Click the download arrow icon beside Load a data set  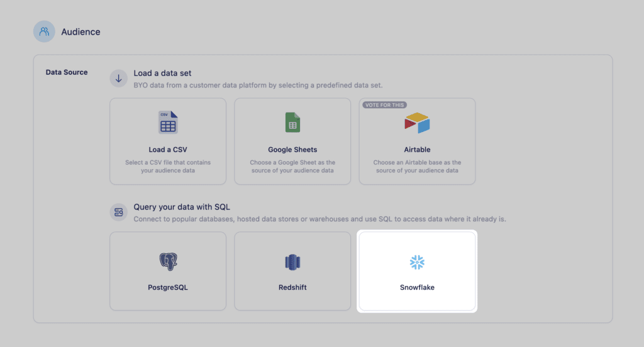pyautogui.click(x=118, y=79)
